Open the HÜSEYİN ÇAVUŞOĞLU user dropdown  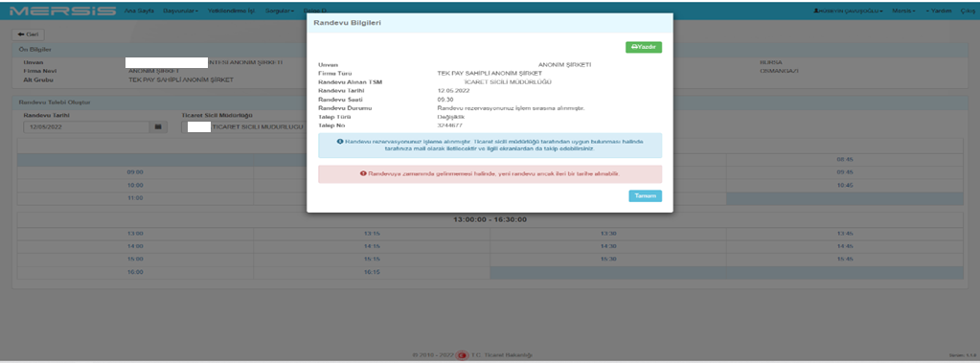point(848,11)
